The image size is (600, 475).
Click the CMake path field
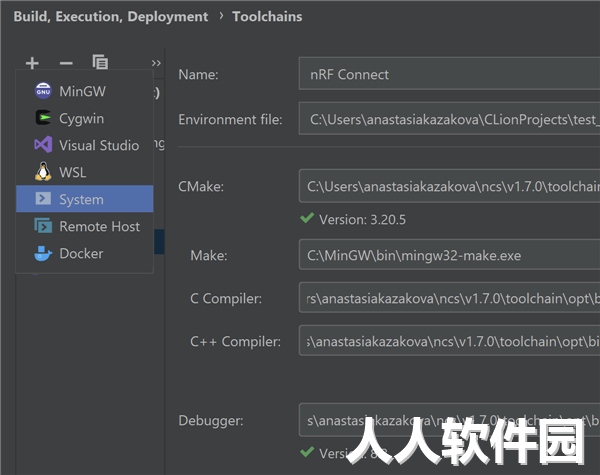[449, 186]
